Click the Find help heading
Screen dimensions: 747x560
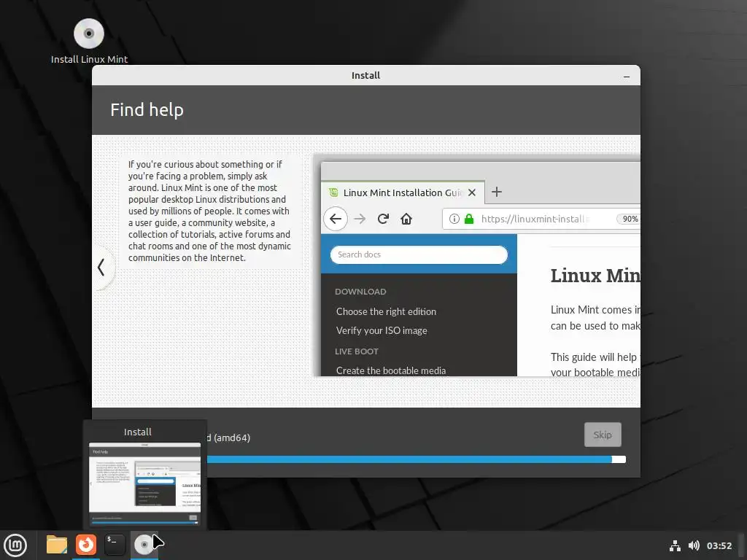(x=147, y=110)
